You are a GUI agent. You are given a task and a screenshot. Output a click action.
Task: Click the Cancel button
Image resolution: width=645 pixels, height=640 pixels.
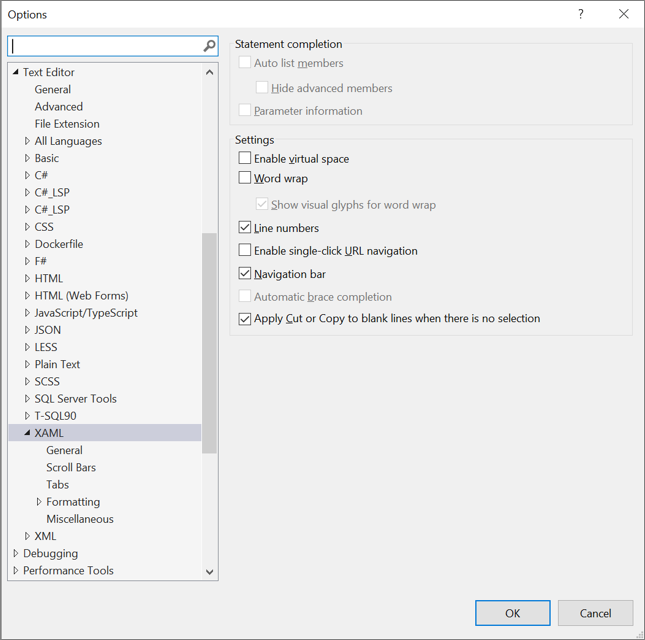[x=595, y=613]
